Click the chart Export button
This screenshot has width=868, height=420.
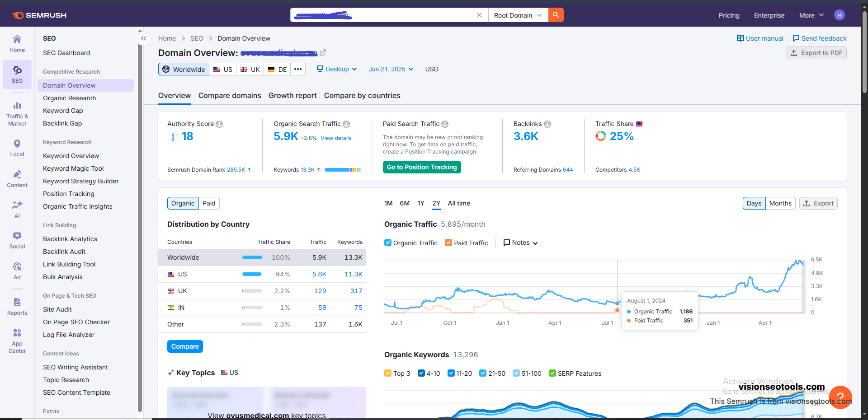818,203
